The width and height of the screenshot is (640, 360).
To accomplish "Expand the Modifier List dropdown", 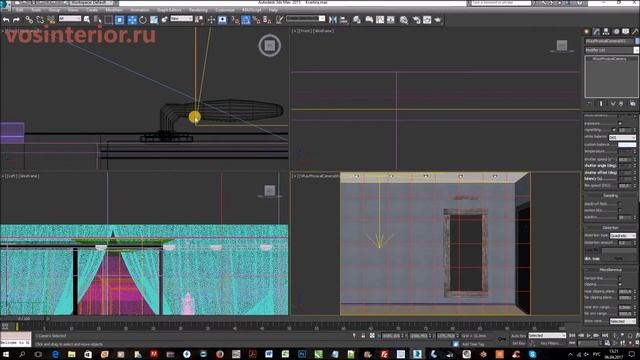I will click(x=611, y=50).
